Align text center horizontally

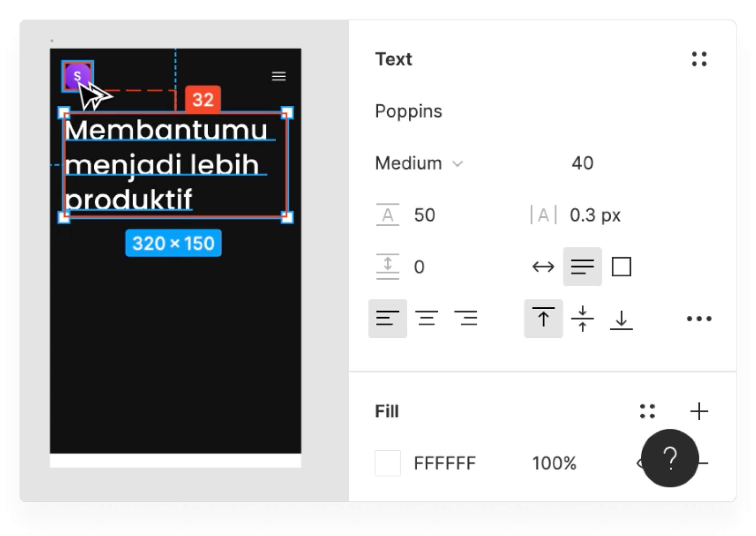point(427,319)
